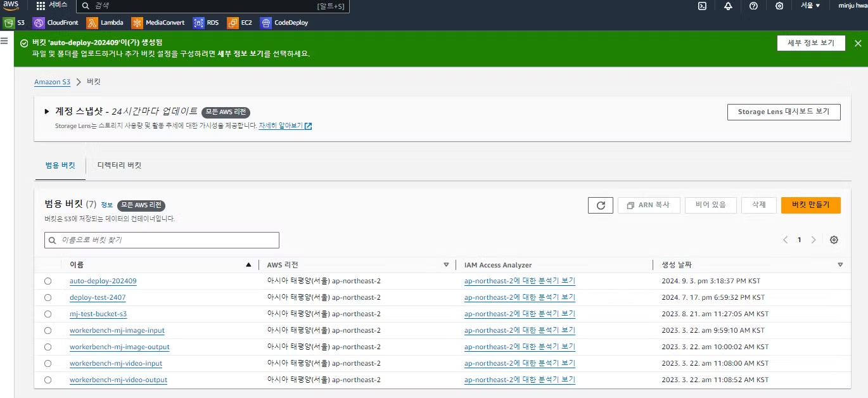Click the 버킷 만들기 button

coord(811,205)
